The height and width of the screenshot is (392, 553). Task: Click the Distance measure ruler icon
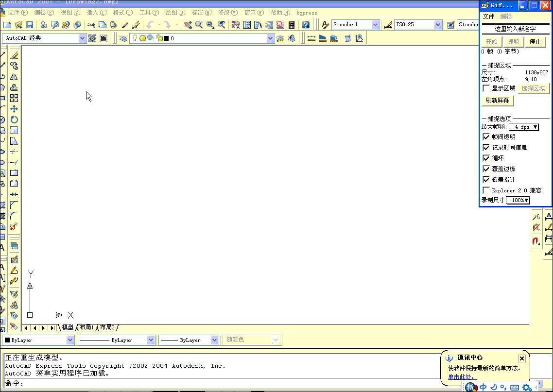click(311, 38)
